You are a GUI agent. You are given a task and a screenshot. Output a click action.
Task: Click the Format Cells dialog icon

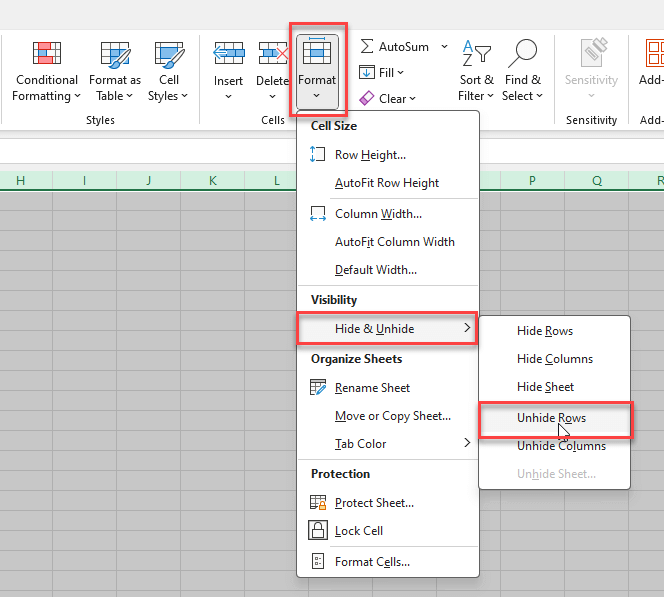click(318, 561)
